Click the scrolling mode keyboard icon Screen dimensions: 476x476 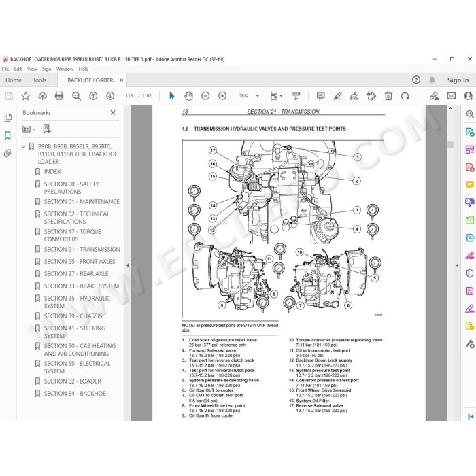coord(296,96)
